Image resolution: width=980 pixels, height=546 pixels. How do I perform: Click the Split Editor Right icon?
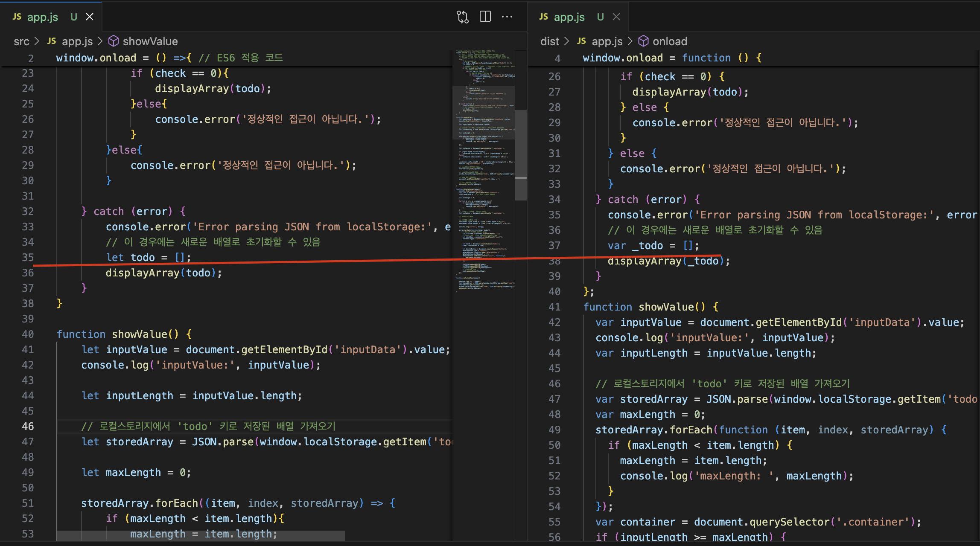[x=485, y=17]
